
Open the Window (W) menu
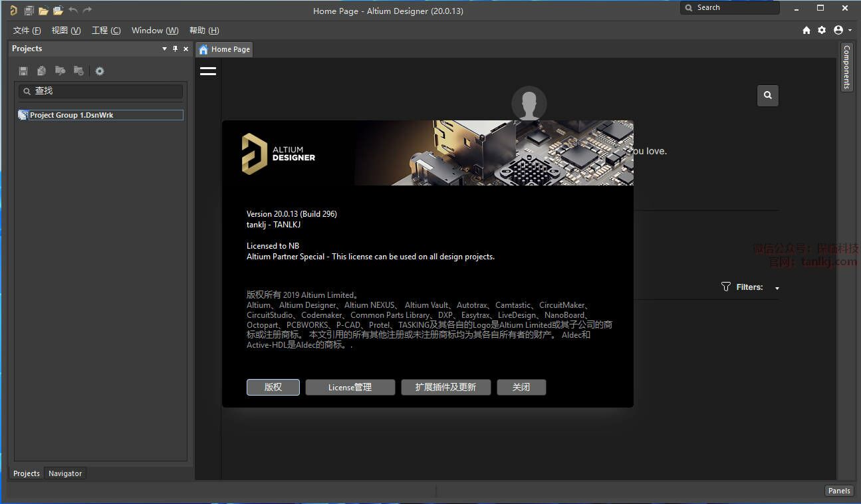coord(155,31)
